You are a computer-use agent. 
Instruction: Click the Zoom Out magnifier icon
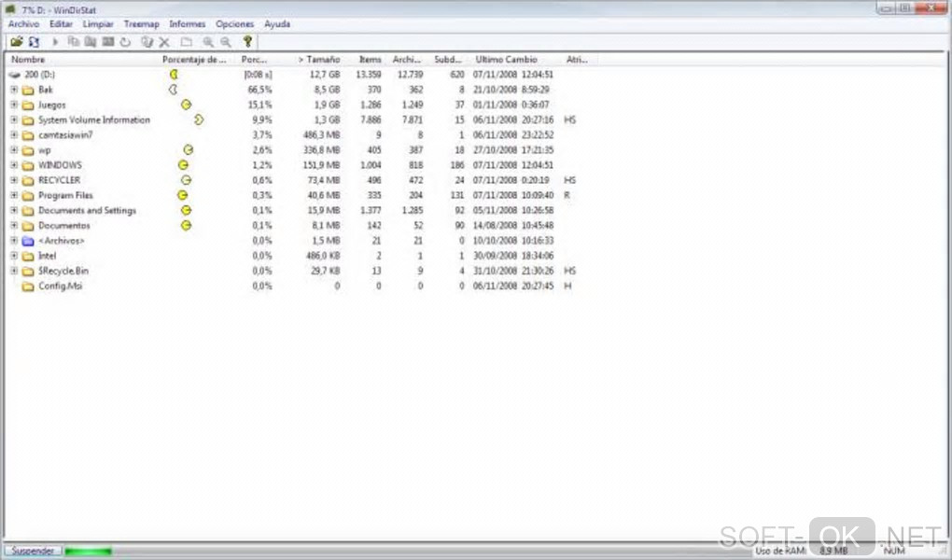click(x=226, y=42)
